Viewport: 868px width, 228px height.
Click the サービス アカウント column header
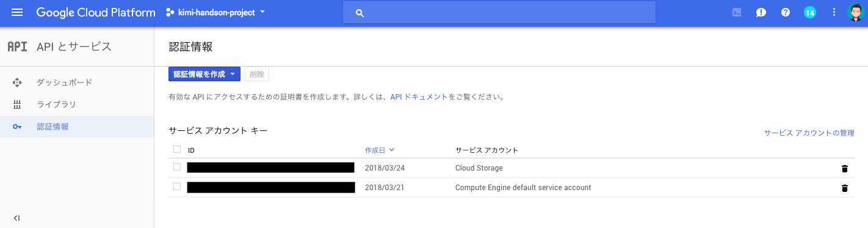486,150
